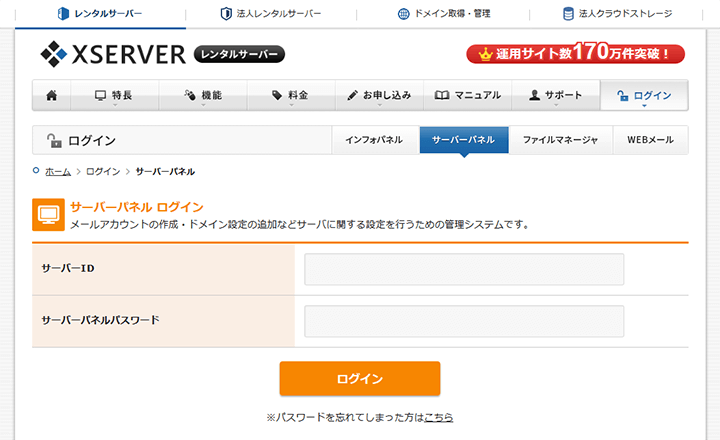This screenshot has width=720, height=440.
Task: Open the ドメイン取得・管理 top tab
Action: click(444, 14)
